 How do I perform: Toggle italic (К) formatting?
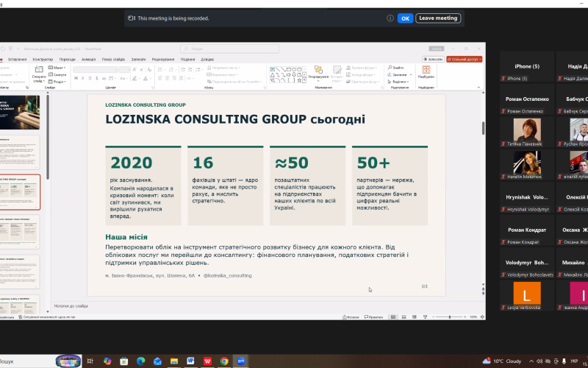pos(83,79)
